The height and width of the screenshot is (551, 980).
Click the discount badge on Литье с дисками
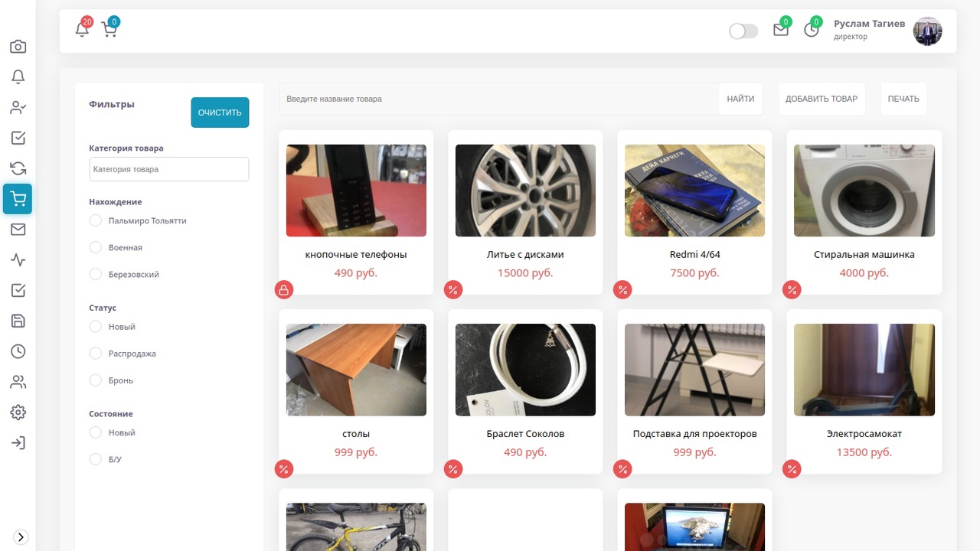pos(453,290)
